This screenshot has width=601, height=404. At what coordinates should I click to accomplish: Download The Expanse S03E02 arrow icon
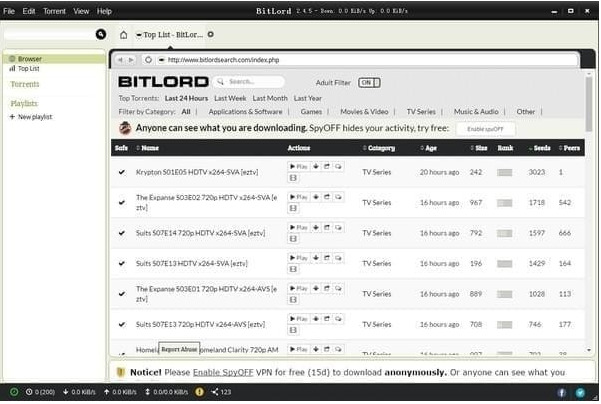coord(316,197)
